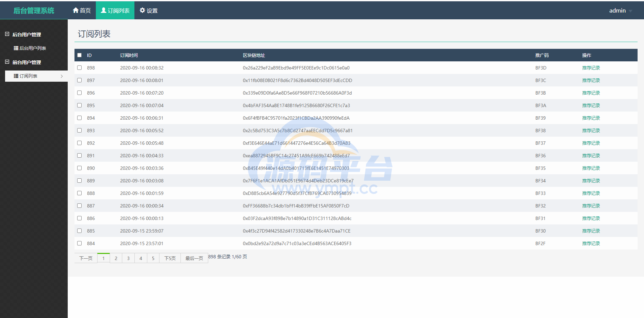The image size is (644, 318).
Task: Click the 区块链地址 column header
Action: pos(254,55)
